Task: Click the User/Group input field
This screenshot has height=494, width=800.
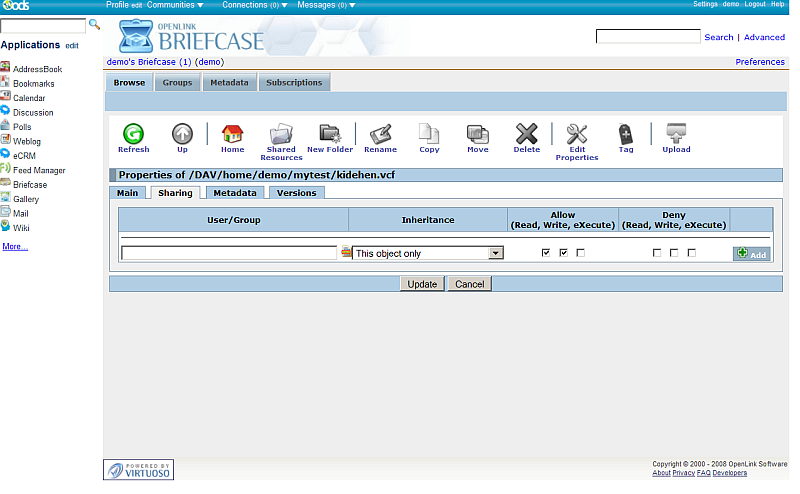Action: 229,254
